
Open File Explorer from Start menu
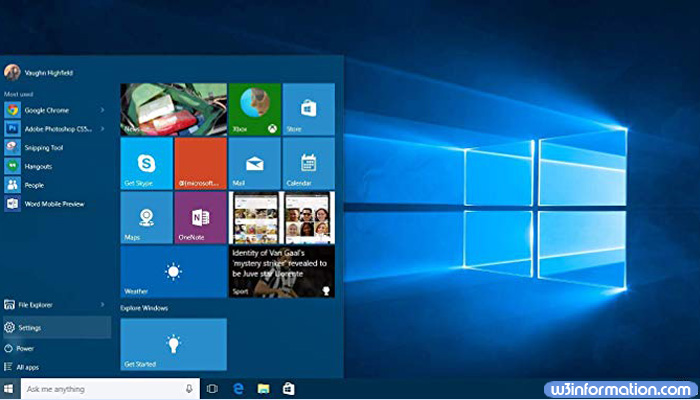[x=56, y=304]
